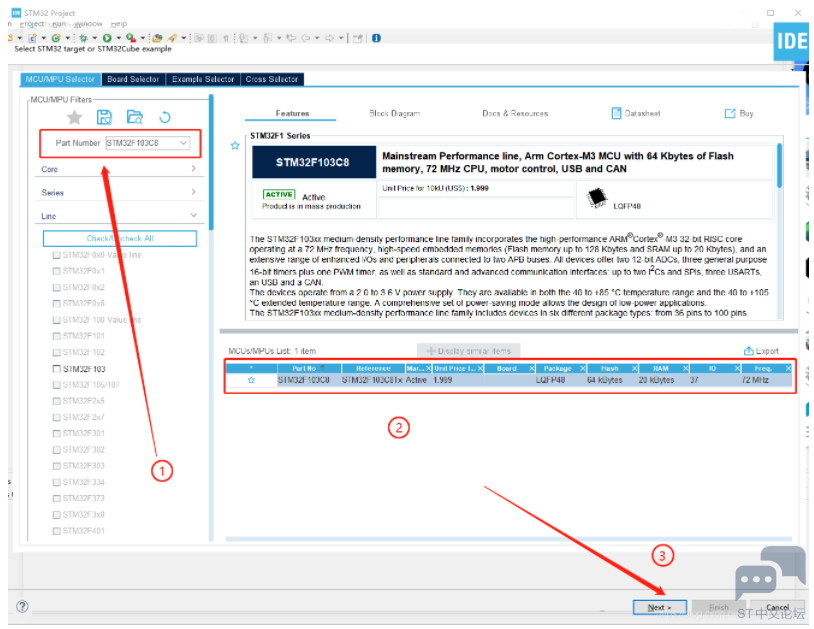Click the new C source file toolbar icon
This screenshot has width=814, height=629.
pyautogui.click(x=32, y=38)
